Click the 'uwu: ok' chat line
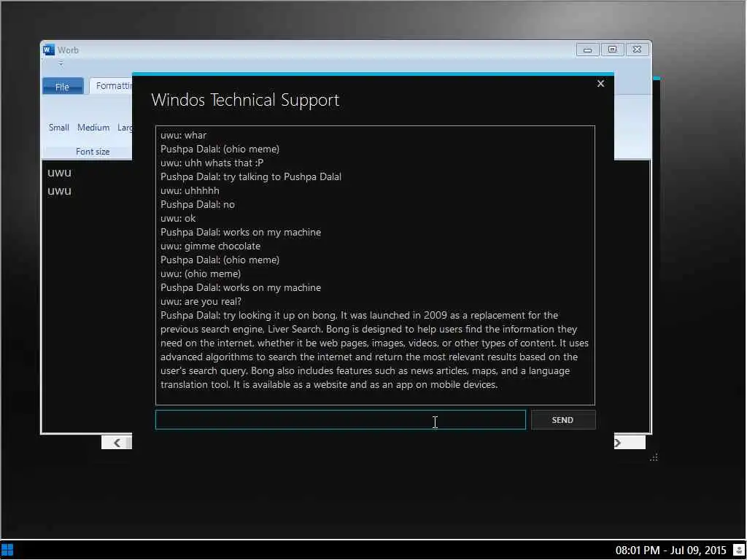 [x=178, y=218]
